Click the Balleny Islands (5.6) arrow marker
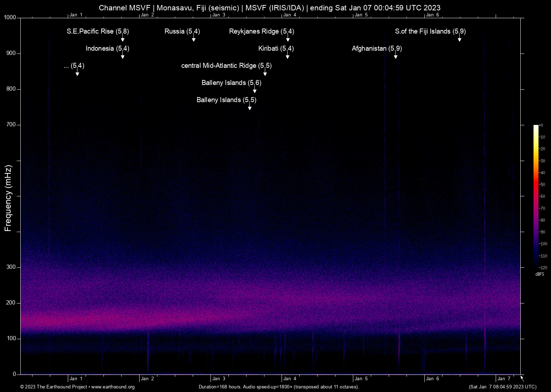Viewport: 551px width, 392px height. [x=254, y=90]
